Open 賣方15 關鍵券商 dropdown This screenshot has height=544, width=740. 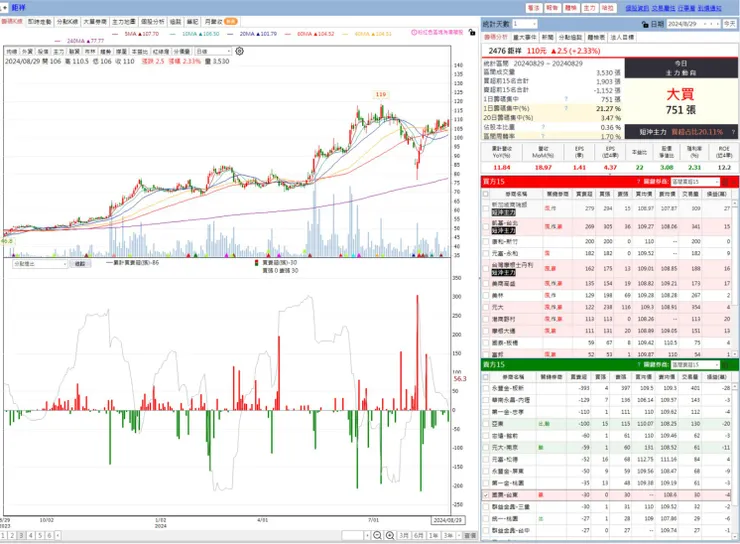[695, 365]
